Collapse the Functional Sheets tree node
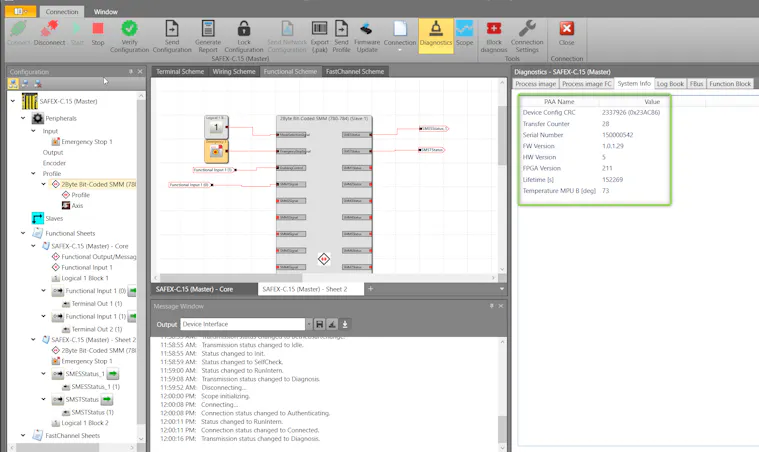The width and height of the screenshot is (759, 452). (25, 232)
